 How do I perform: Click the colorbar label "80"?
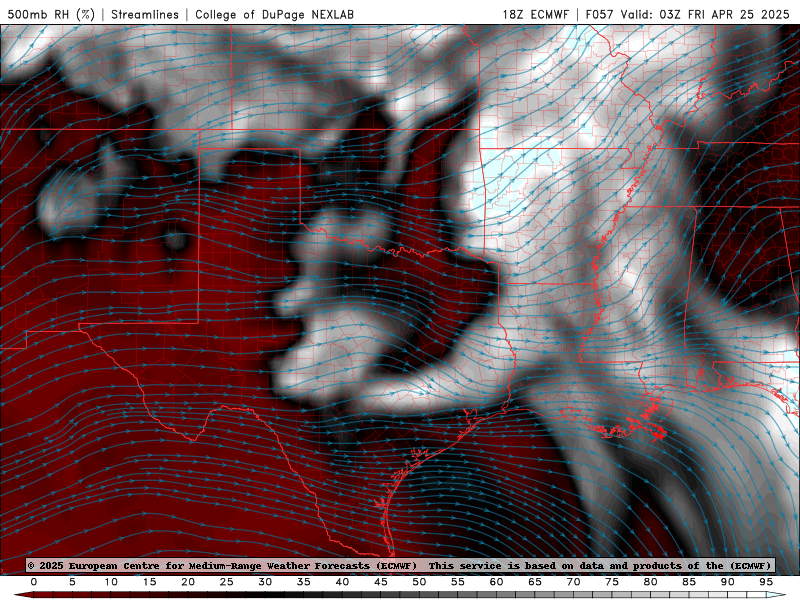[651, 582]
